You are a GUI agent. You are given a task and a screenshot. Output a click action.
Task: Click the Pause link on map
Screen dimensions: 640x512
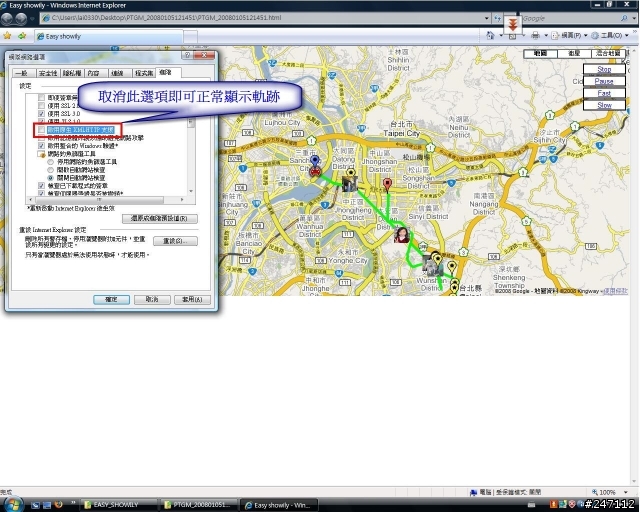pos(604,81)
